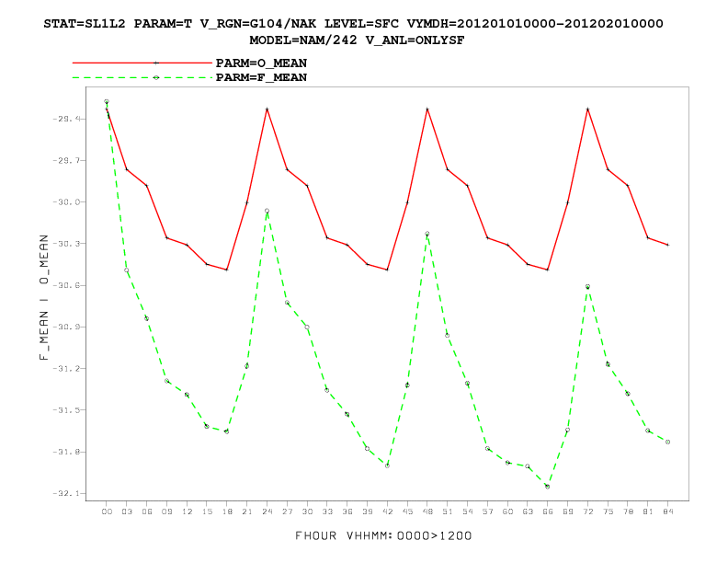728x563 pixels.
Task: Click the x-axis tick label 60
Action: coord(507,511)
